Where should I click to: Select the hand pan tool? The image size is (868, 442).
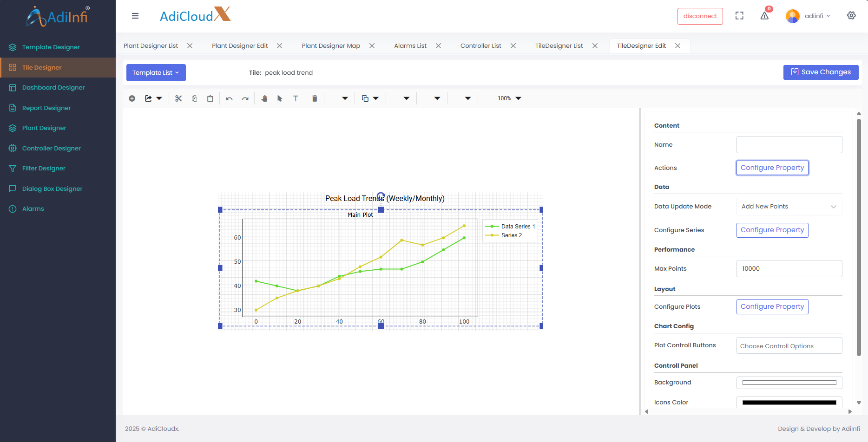pos(264,98)
